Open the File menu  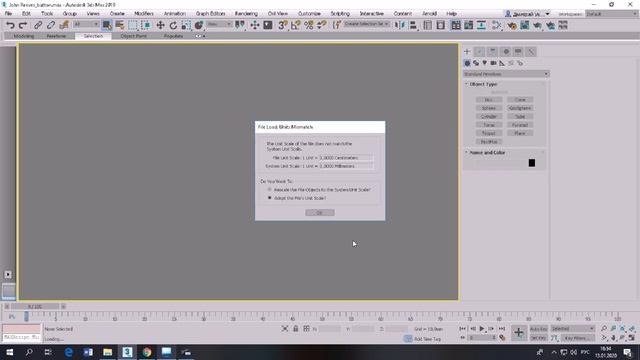pyautogui.click(x=8, y=13)
